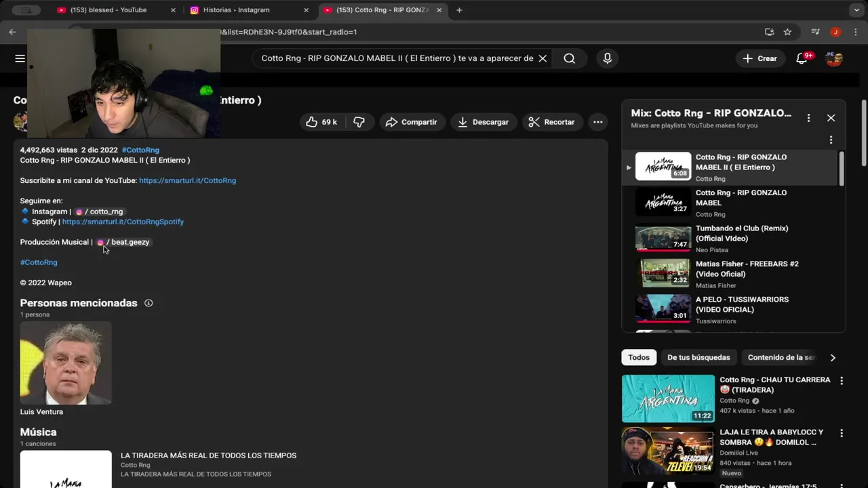
Task: Open the more actions three-dot menu
Action: pyautogui.click(x=597, y=122)
